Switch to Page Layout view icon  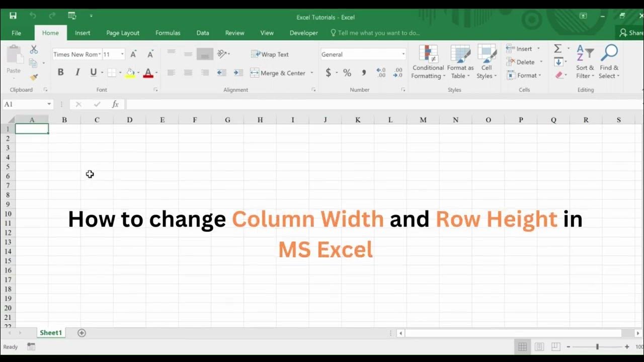[x=539, y=346]
